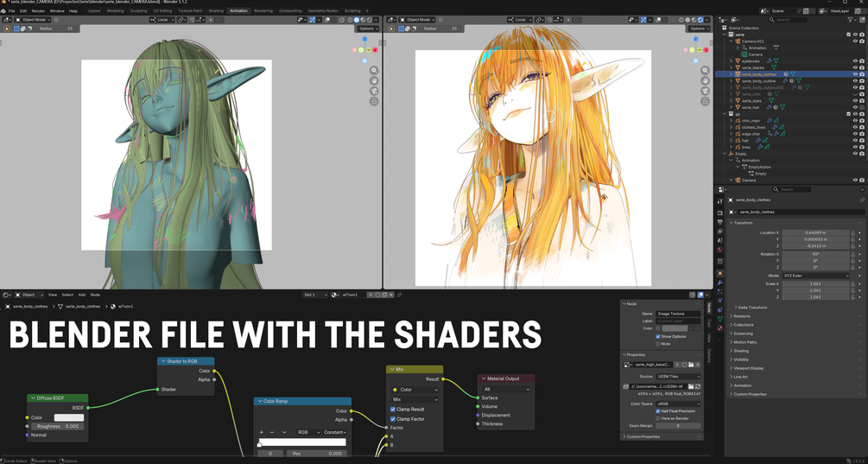Toggle Clamp Factor checkbox in Mix node

(393, 419)
